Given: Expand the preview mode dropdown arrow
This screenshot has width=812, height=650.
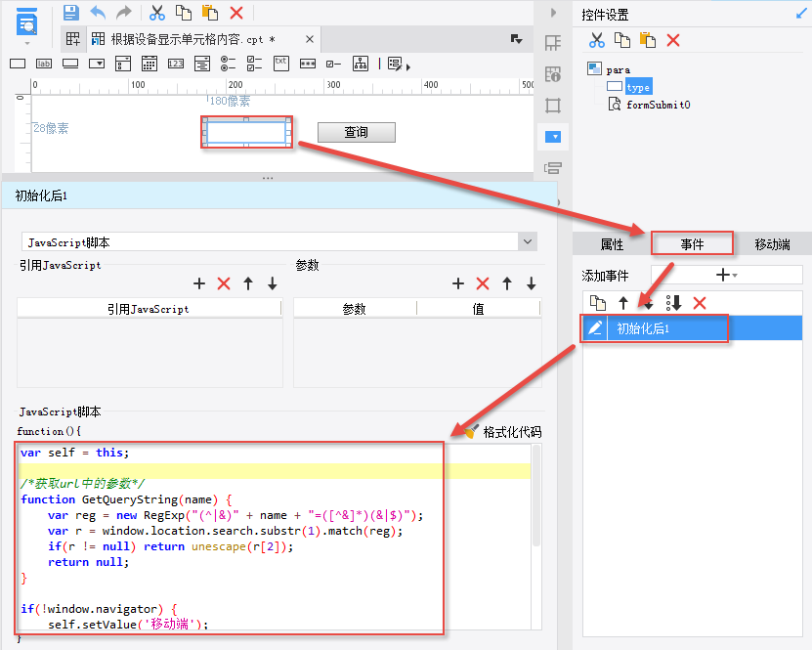Looking at the screenshot, I should pos(27,44).
